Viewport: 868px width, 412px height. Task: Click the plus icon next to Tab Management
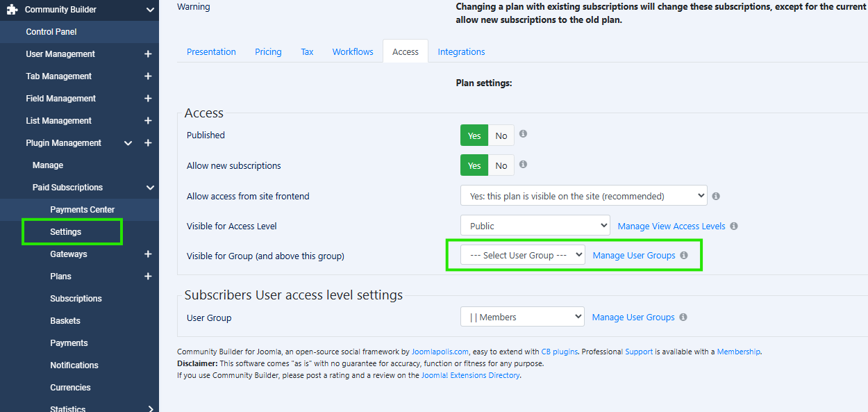[x=148, y=76]
